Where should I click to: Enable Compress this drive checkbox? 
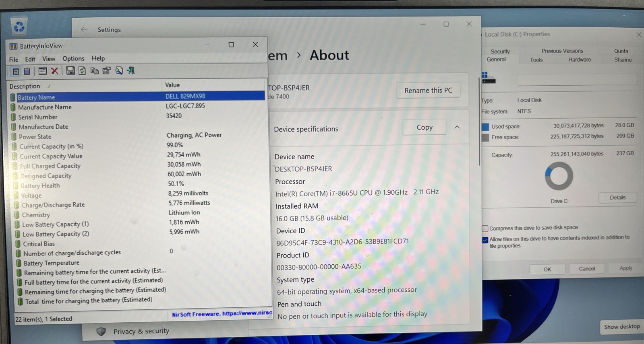point(485,228)
